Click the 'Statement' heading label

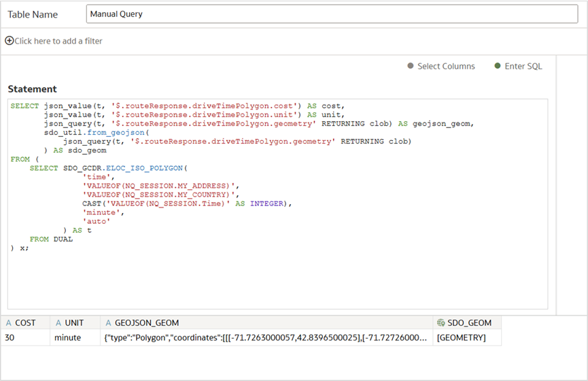(x=32, y=89)
